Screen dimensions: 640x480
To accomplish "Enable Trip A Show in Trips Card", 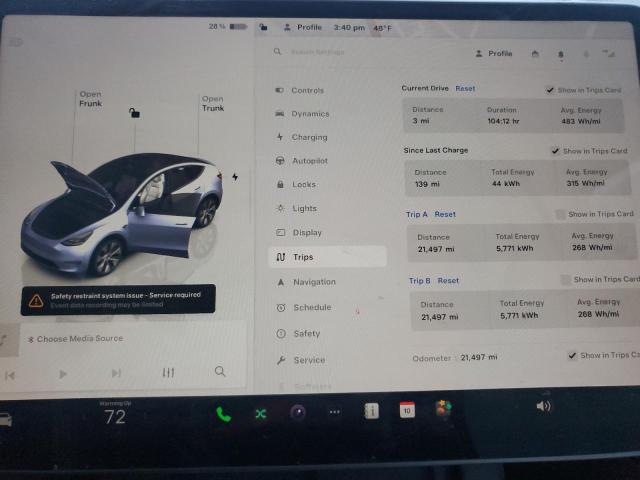I will click(561, 214).
